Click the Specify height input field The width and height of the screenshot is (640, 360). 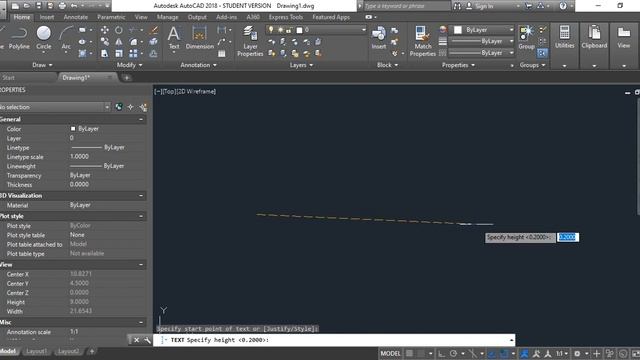[568, 237]
